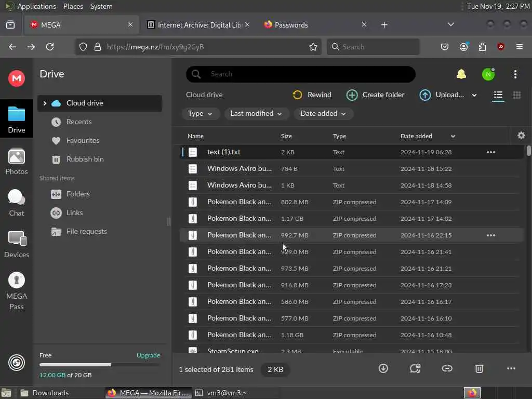Switch to list view
This screenshot has width=532, height=399.
click(498, 95)
